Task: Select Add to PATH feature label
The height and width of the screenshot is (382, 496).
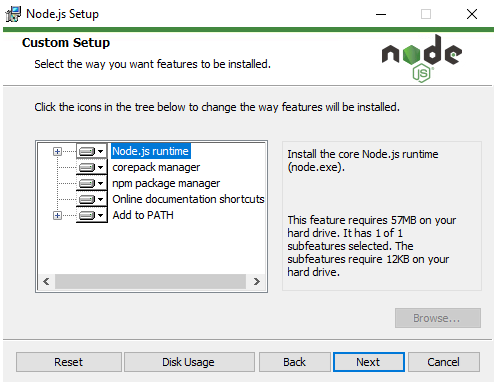Action: [143, 215]
